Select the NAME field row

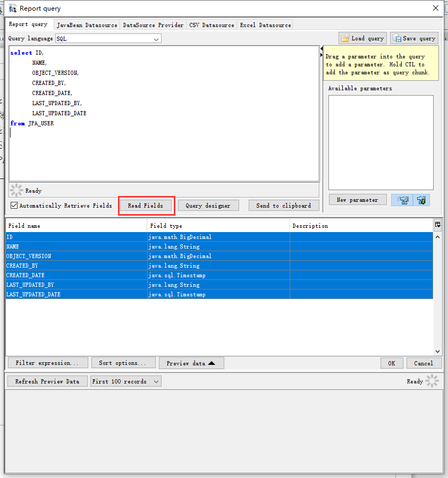point(219,246)
